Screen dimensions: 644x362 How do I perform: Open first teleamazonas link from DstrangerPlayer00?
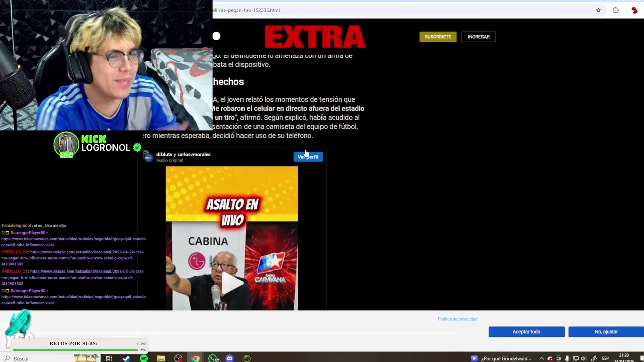(x=74, y=242)
